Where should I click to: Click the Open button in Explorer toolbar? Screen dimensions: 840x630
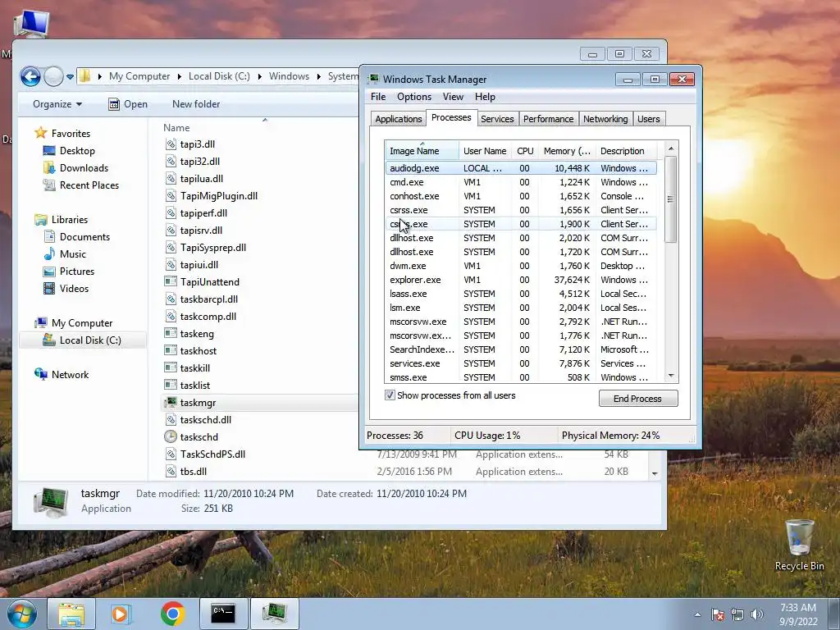128,104
